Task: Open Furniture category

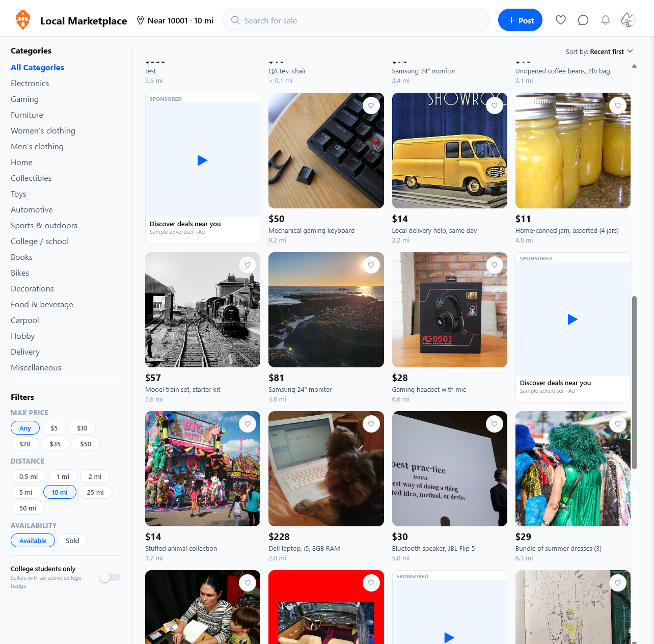Action: click(27, 115)
